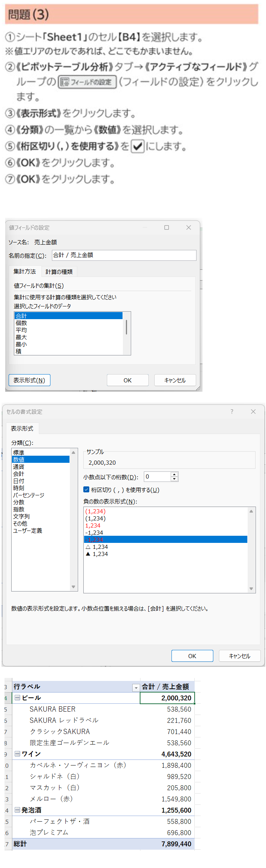This screenshot has height=868, width=266.
Task: Collapse the ビール group in pivot table
Action: point(17,698)
